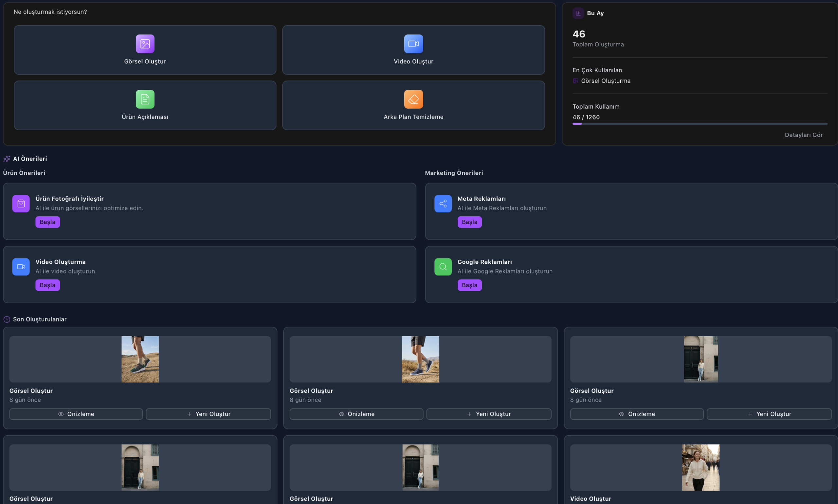Open Detayları Gör usage details
This screenshot has width=838, height=504.
pos(803,135)
